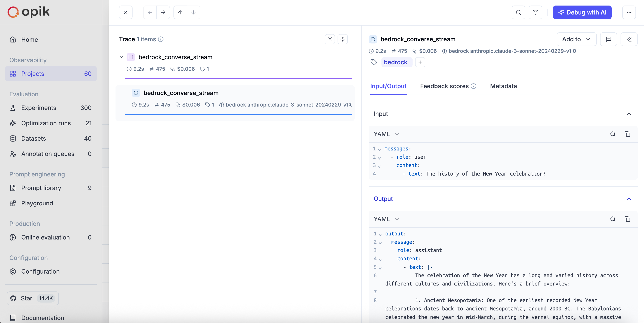Open the Input YAML format dropdown
The height and width of the screenshot is (323, 644).
click(x=386, y=134)
